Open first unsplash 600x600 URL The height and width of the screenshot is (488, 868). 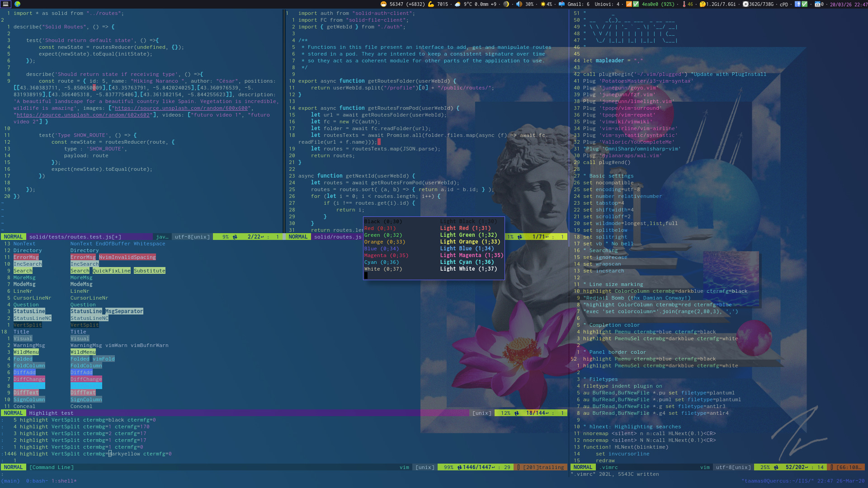[x=181, y=108]
